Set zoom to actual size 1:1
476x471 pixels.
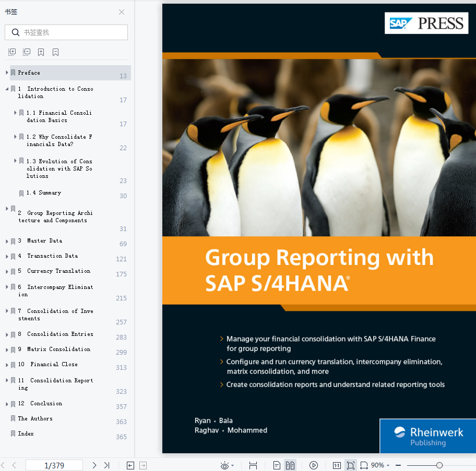(x=337, y=465)
